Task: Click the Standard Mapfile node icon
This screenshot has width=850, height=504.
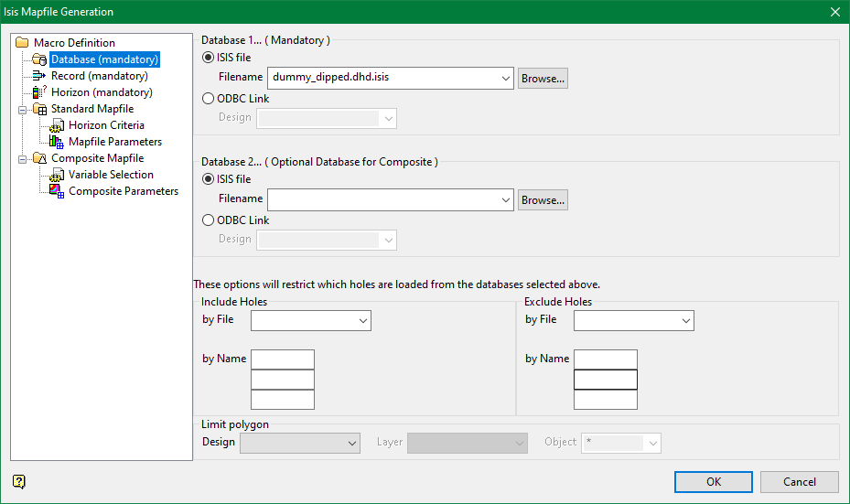Action: pos(39,109)
